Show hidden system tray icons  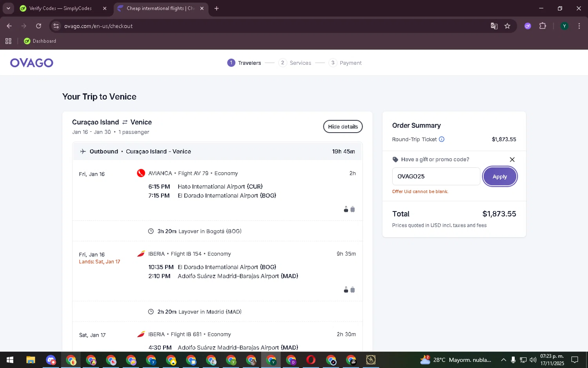click(x=503, y=360)
